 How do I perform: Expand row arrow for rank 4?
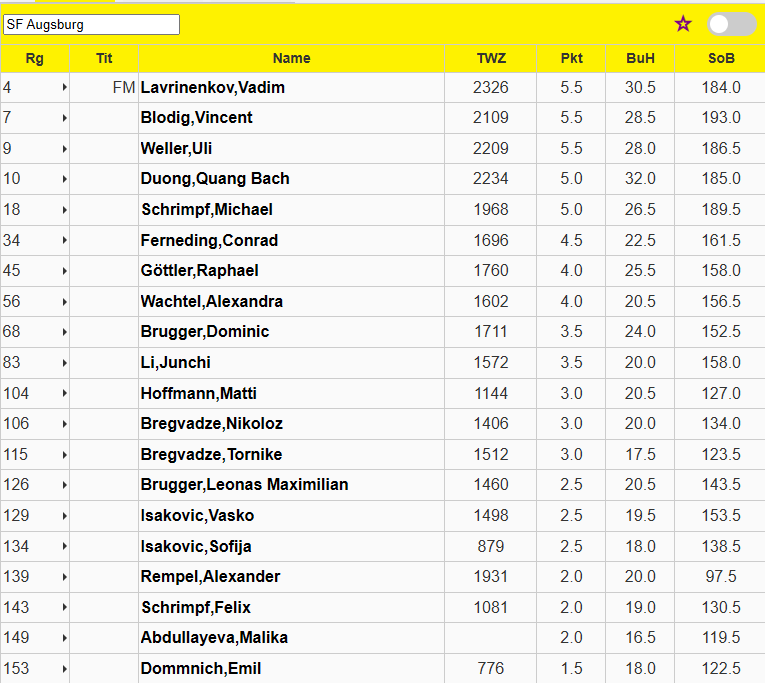coord(64,88)
